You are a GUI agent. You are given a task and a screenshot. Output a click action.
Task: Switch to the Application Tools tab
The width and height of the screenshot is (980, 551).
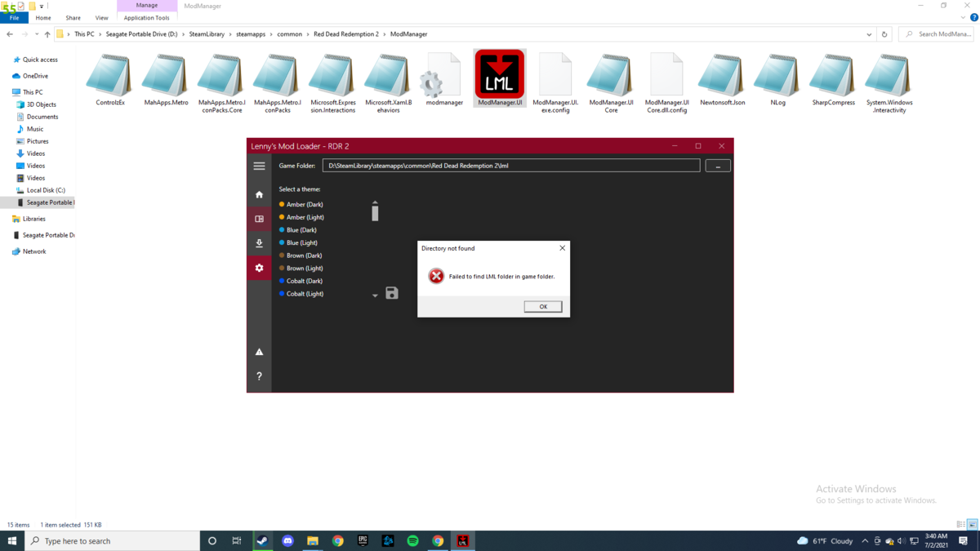click(x=147, y=18)
